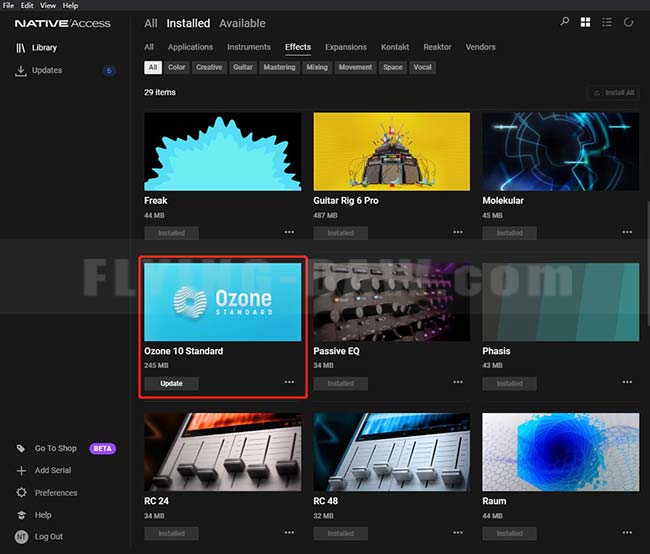This screenshot has width=650, height=554.
Task: Open the three-dot menu for Molekular
Action: click(x=627, y=232)
